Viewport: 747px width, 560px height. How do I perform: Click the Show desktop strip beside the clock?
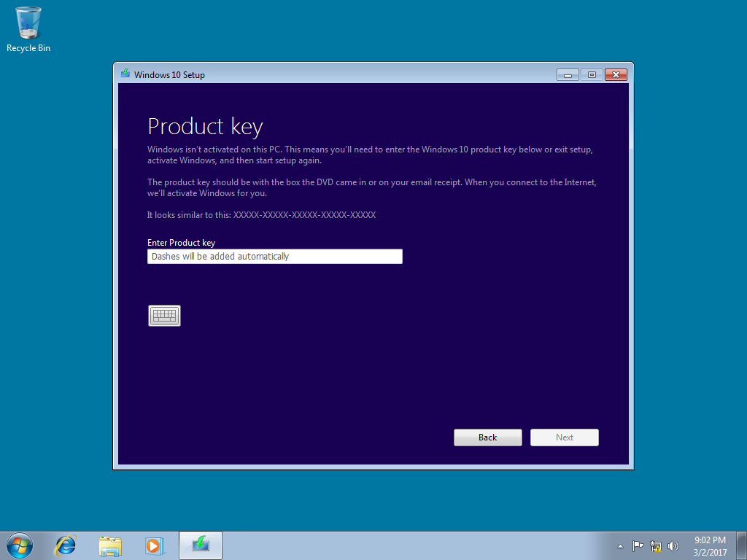(743, 545)
